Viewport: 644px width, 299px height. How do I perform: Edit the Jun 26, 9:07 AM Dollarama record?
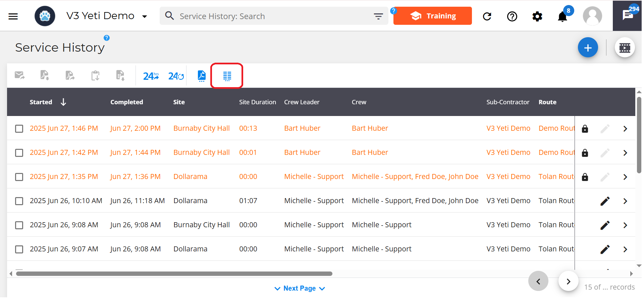tap(605, 249)
